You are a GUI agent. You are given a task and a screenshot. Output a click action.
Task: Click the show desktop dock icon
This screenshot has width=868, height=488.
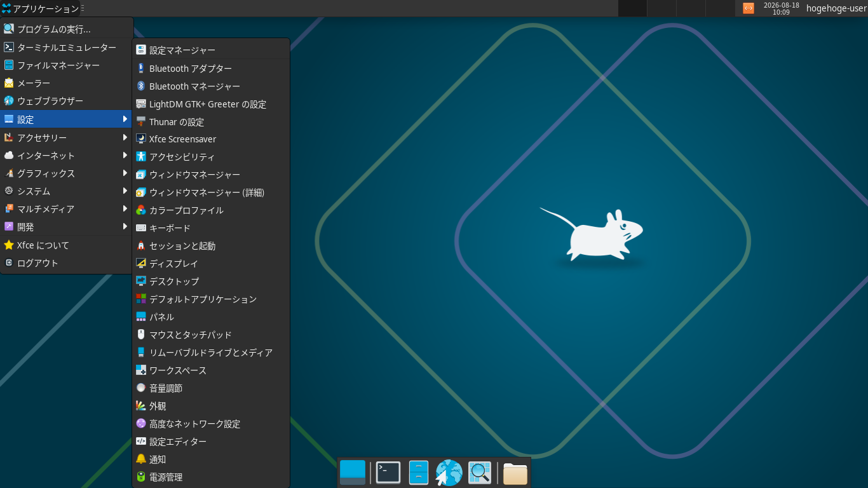(353, 473)
